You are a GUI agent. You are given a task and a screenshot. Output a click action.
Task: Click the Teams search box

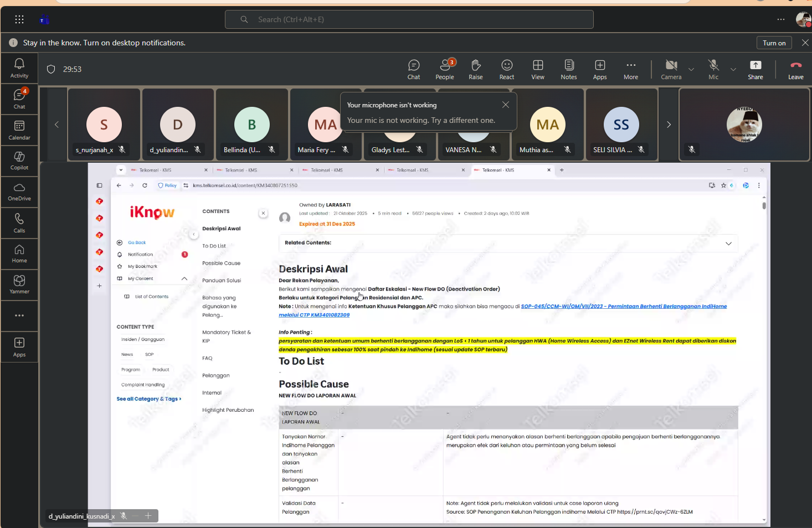pyautogui.click(x=409, y=19)
